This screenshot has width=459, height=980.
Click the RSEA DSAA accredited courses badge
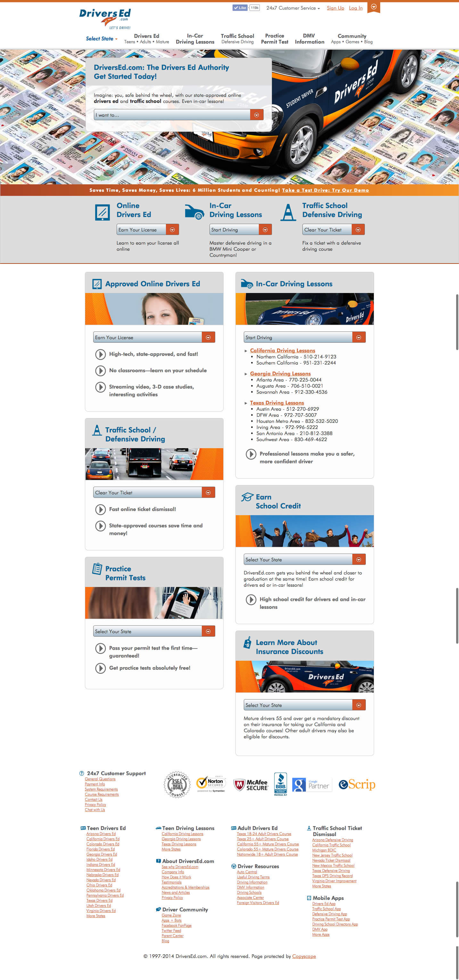point(177,784)
